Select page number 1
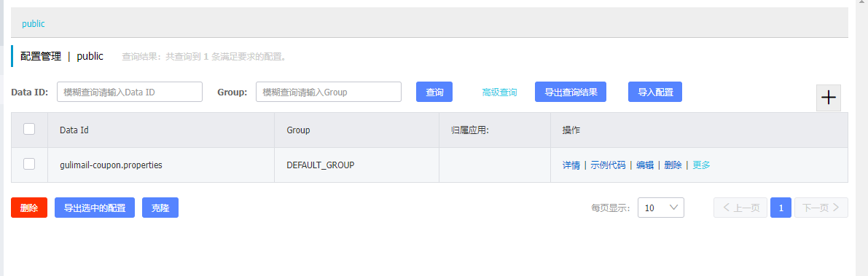Image resolution: width=868 pixels, height=276 pixels. pos(781,208)
